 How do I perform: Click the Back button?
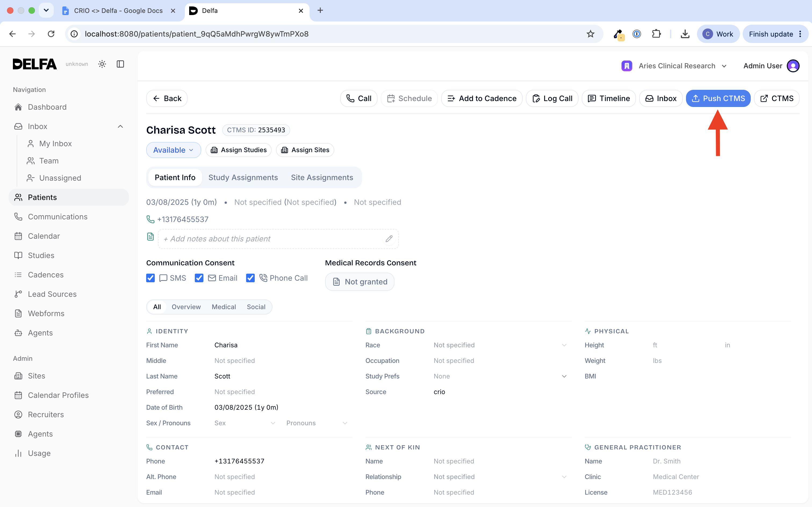pyautogui.click(x=167, y=98)
